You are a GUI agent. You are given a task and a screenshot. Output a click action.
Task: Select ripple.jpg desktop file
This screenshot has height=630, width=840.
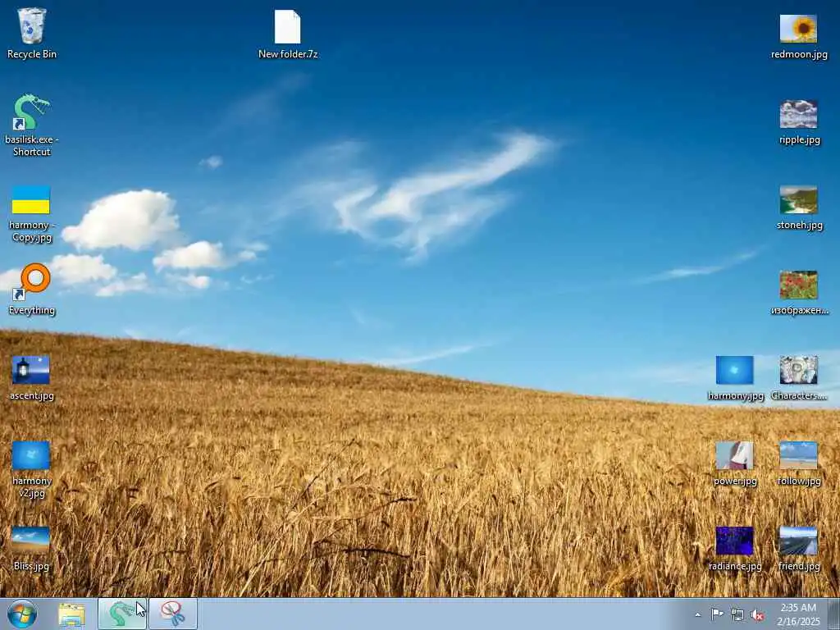(799, 121)
